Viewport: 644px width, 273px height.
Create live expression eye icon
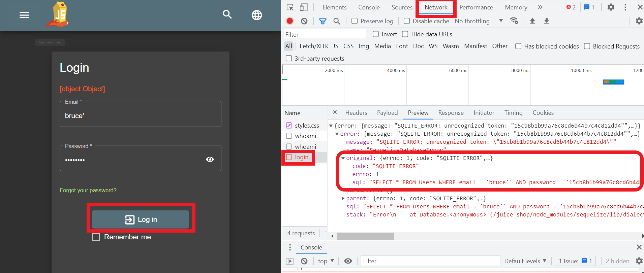tap(348, 261)
